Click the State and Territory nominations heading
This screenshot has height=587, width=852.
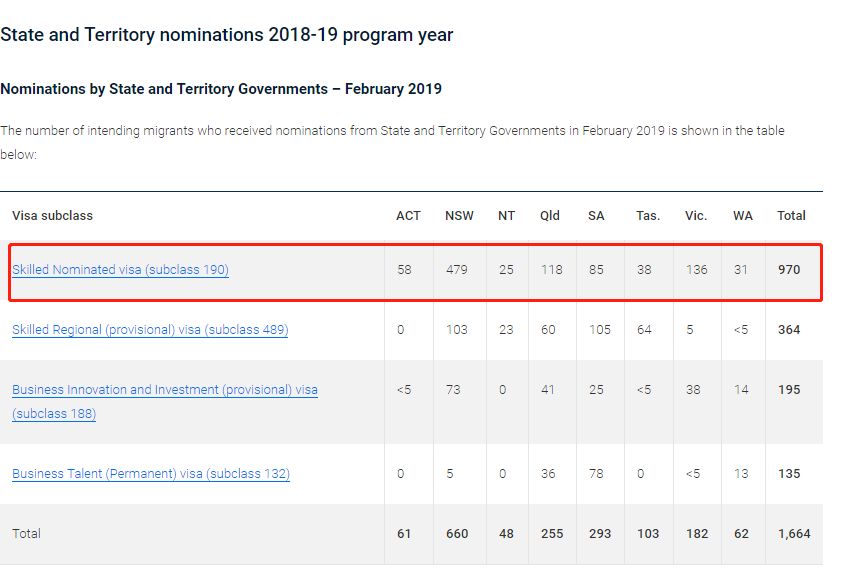click(227, 35)
